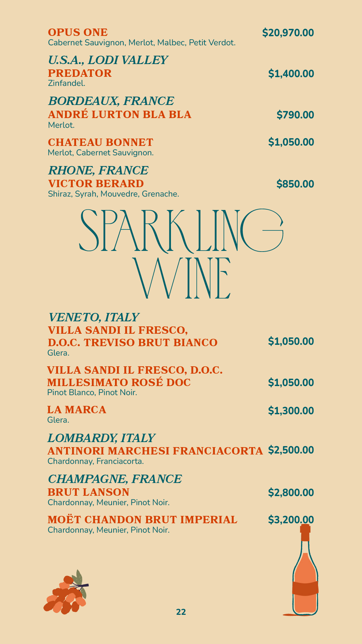Select the Brut Lanson champagne
The height and width of the screenshot is (644, 362).
click(88, 492)
